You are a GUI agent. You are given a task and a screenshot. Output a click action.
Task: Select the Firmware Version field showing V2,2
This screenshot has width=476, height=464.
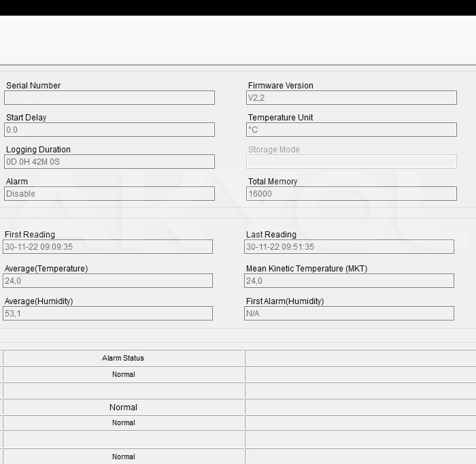[x=351, y=98]
